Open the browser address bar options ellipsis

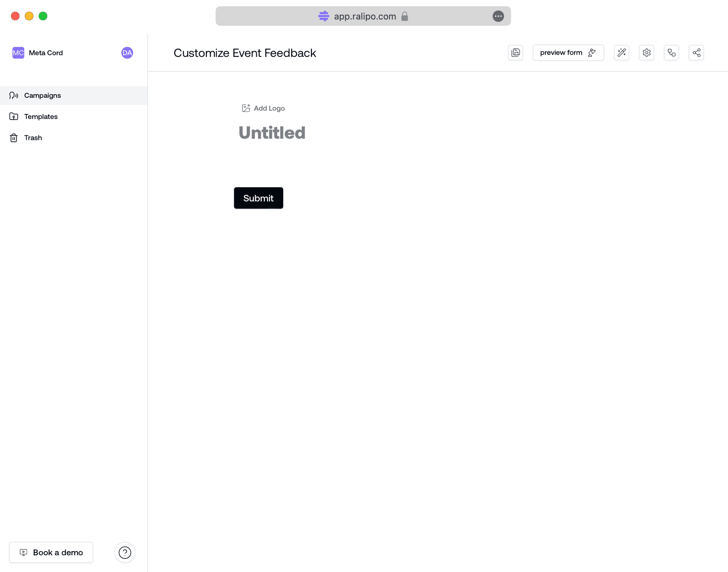click(498, 16)
